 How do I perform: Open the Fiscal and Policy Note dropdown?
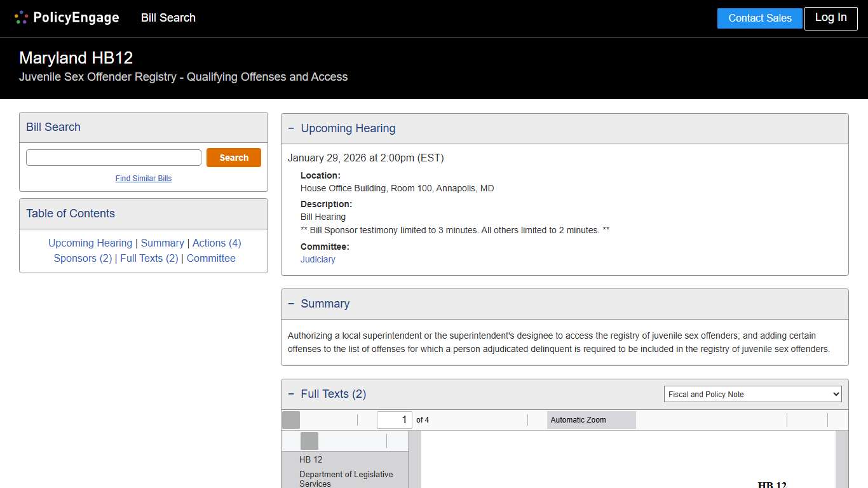click(x=752, y=395)
